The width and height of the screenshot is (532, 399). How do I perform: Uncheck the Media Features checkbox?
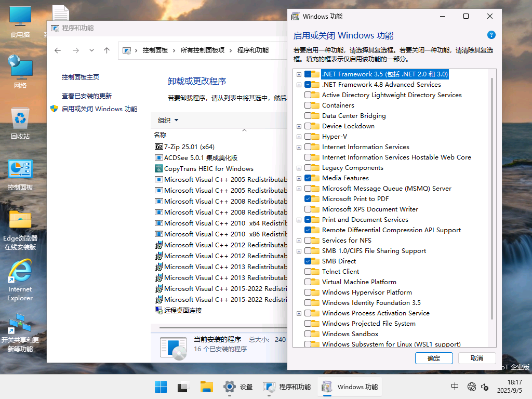point(308,178)
